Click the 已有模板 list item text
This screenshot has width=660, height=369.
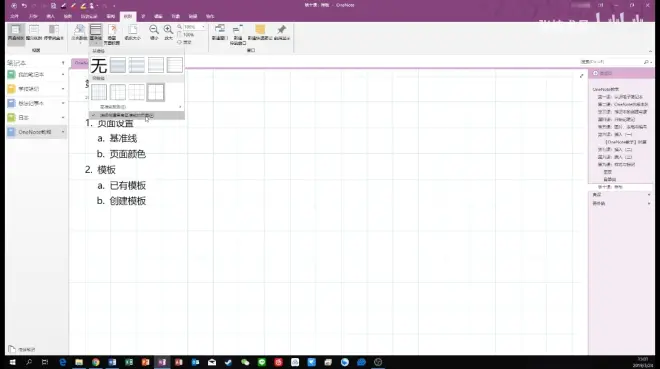coord(128,186)
